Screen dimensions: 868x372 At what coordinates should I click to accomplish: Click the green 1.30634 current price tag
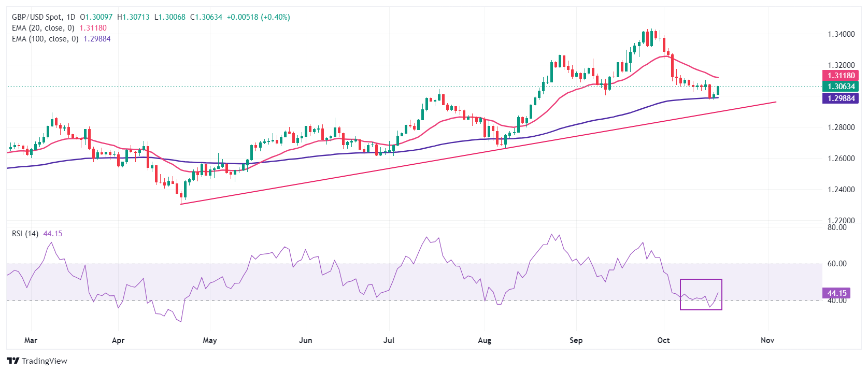(841, 87)
